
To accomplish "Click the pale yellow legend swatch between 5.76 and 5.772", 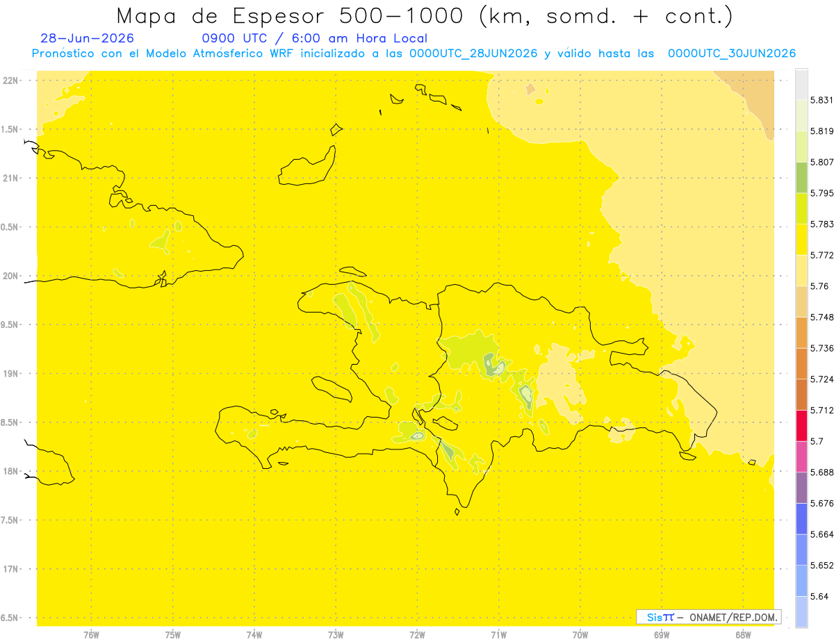I will pos(801,270).
